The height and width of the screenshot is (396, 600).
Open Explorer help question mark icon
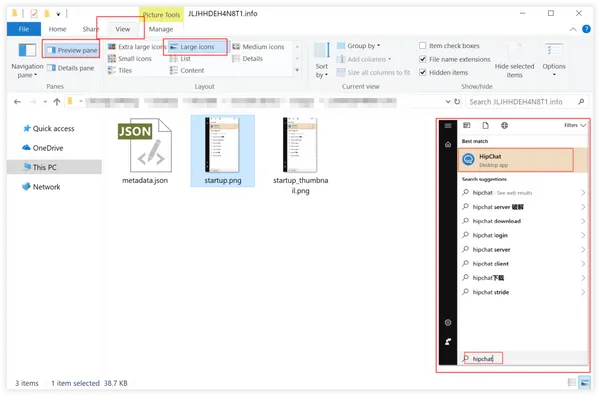(x=586, y=29)
